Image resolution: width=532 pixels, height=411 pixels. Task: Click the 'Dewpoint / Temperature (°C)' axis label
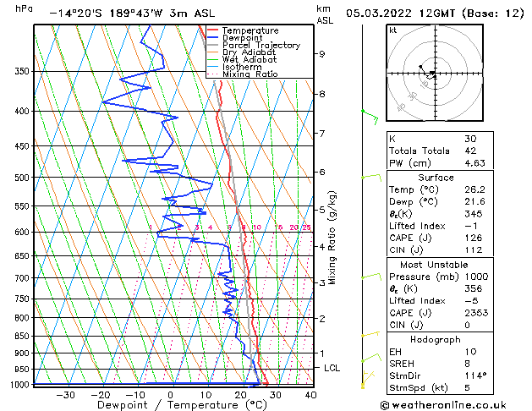pos(171,405)
